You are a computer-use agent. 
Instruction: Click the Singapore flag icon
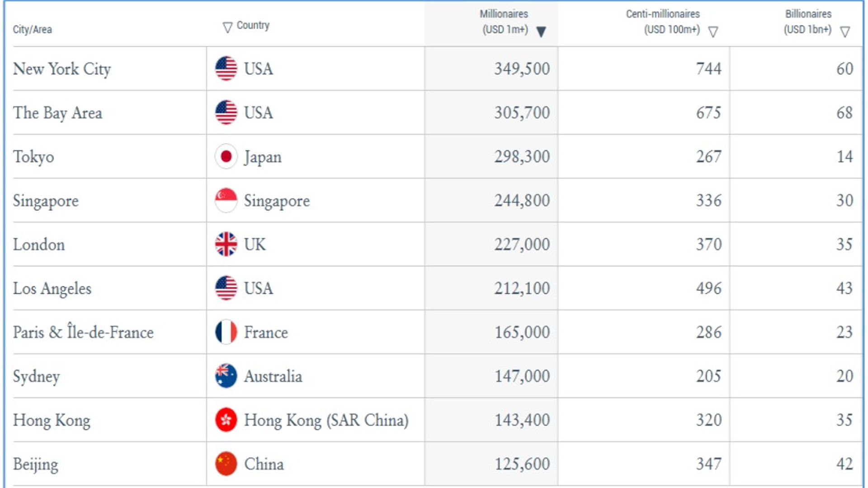point(226,200)
